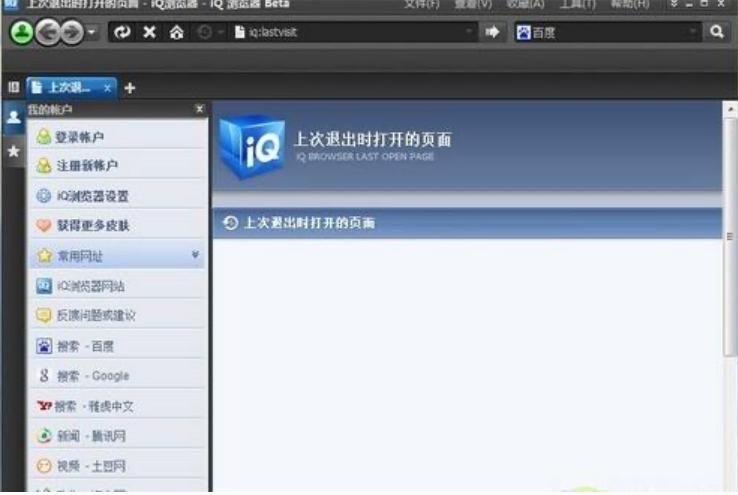
Task: Click the green user account button
Action: 22,32
